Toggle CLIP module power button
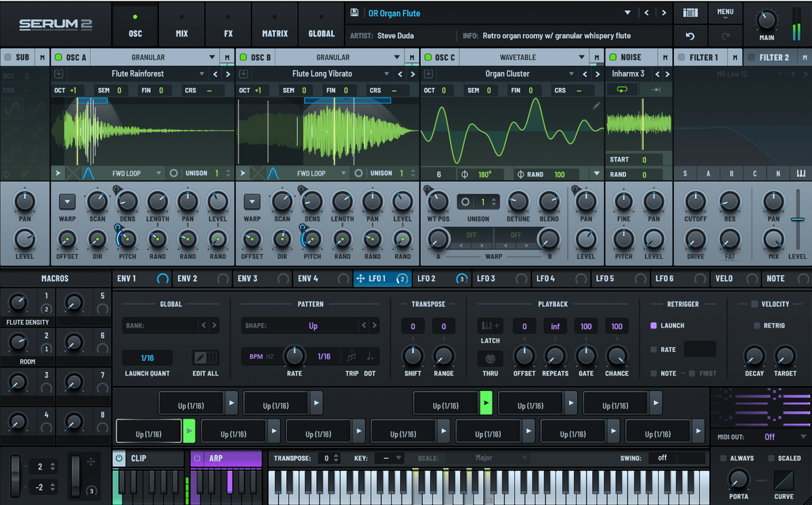 [120, 458]
